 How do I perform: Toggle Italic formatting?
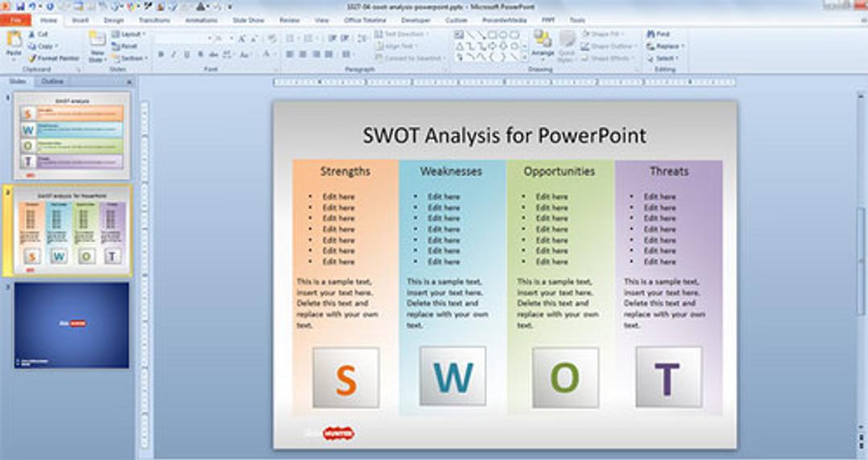pyautogui.click(x=174, y=55)
